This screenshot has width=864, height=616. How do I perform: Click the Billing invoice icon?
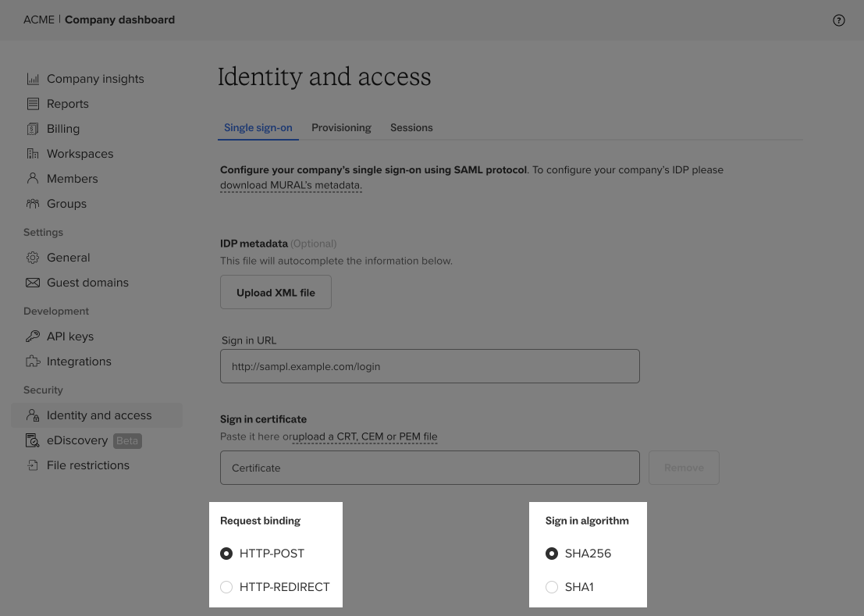pos(33,129)
